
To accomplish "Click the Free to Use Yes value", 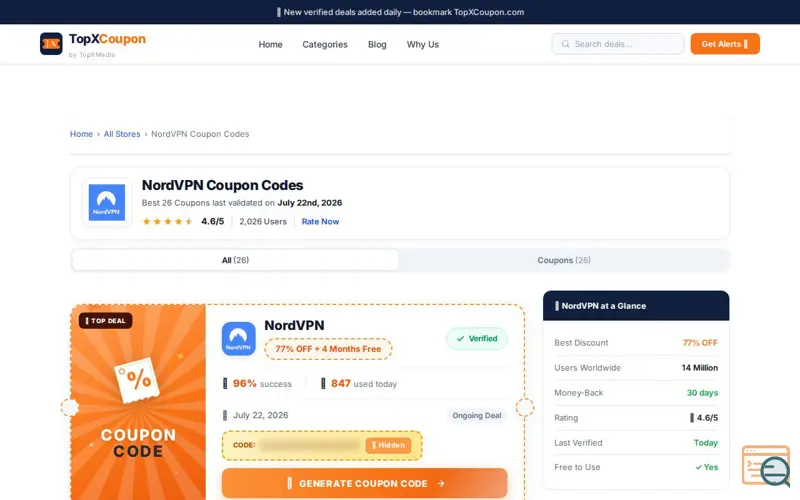I will (x=707, y=467).
